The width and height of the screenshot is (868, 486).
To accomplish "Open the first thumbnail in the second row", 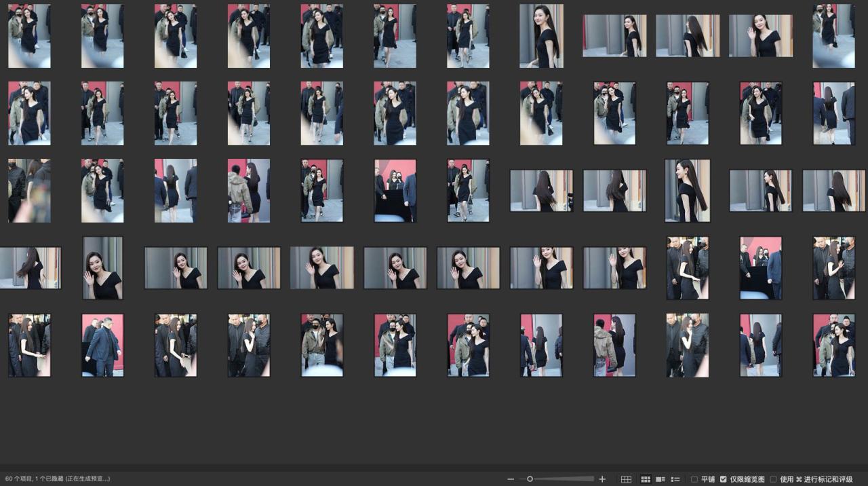I will pyautogui.click(x=29, y=113).
